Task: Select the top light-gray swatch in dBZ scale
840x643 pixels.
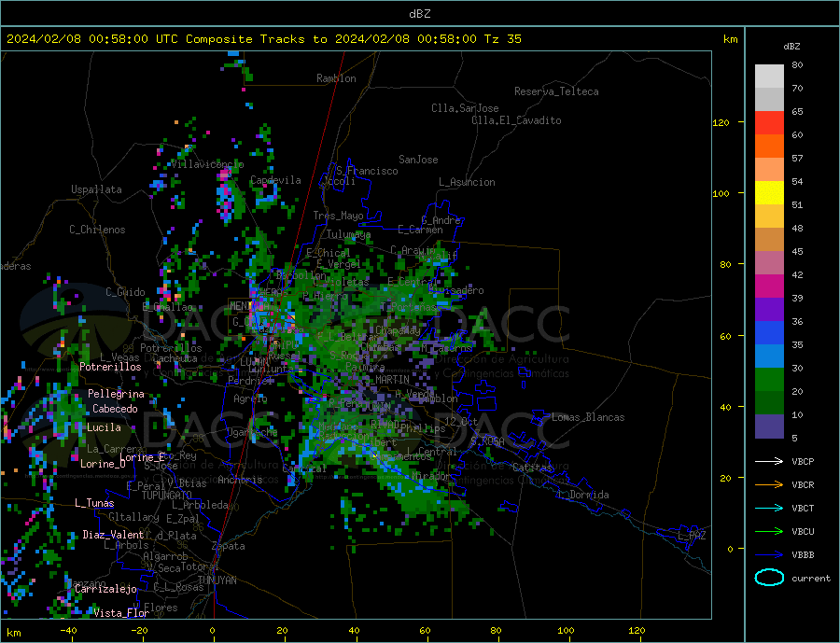Action: [769, 77]
